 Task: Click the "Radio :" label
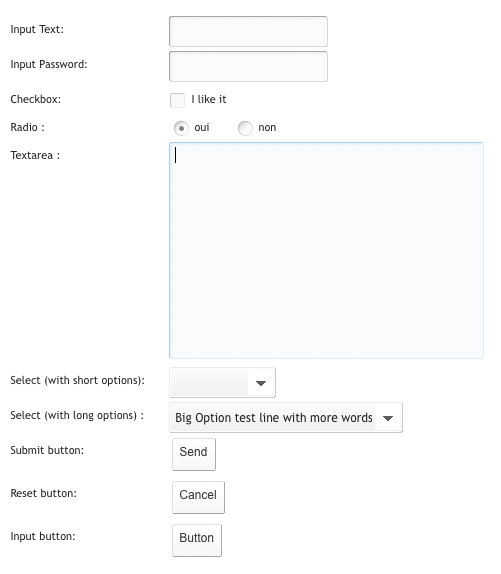(x=27, y=127)
